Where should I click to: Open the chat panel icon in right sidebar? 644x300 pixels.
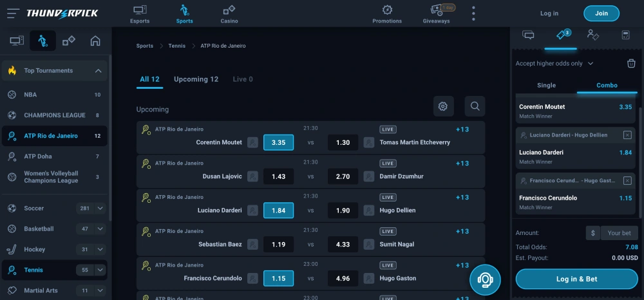[528, 35]
